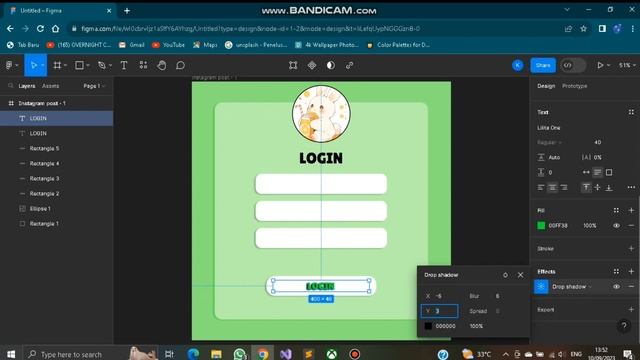Open Drop shadow effect type dropdown
Screen dimensions: 640x360
[x=571, y=287]
